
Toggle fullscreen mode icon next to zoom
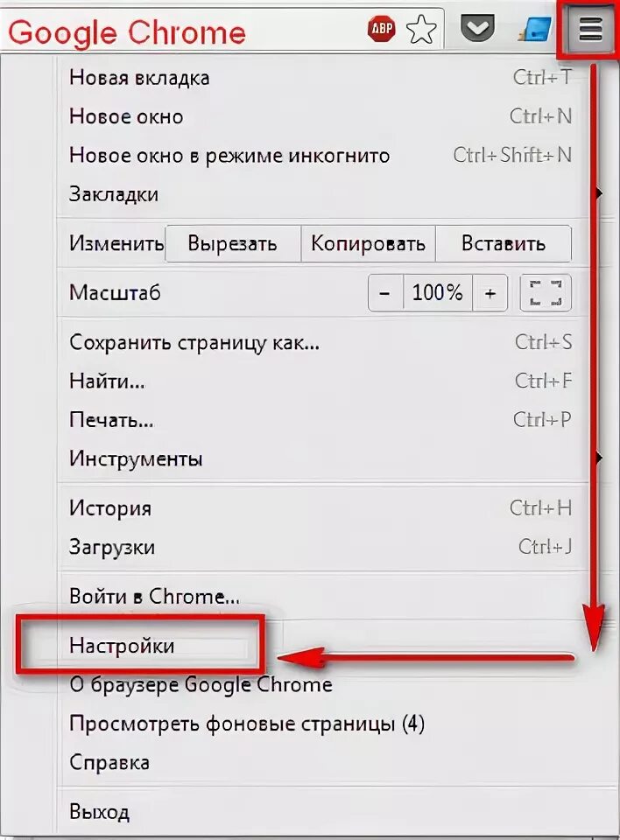click(546, 293)
